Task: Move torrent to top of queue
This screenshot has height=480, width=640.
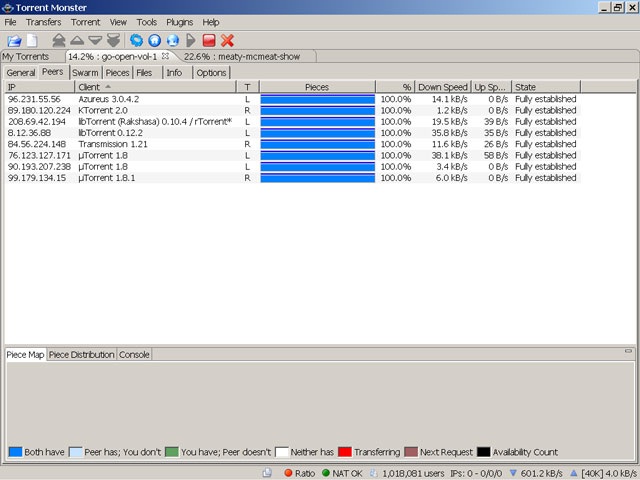Action: click(x=59, y=40)
